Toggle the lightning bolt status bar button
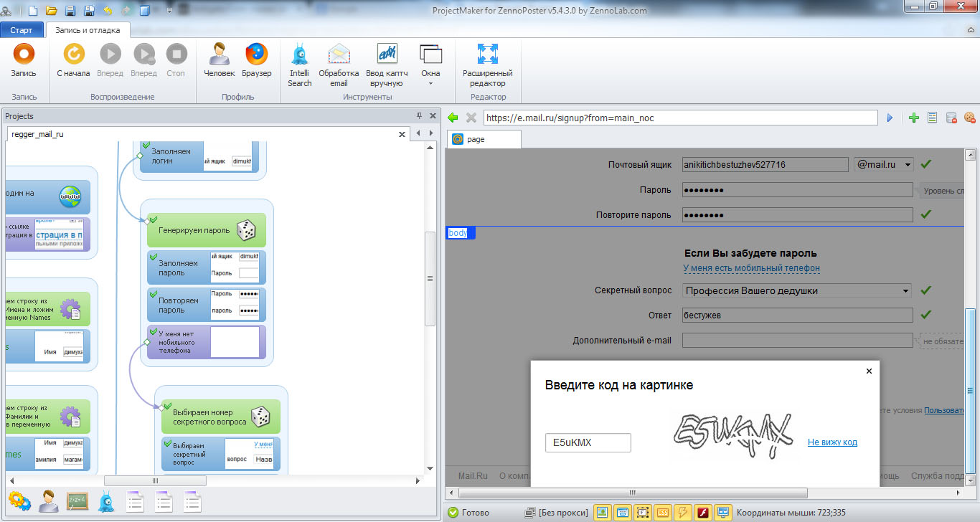 coord(683,513)
